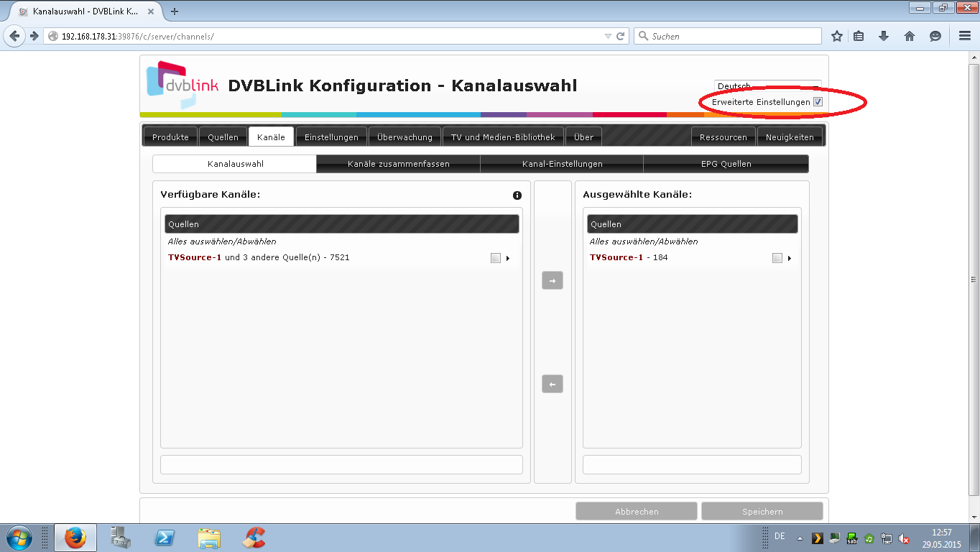Viewport: 980px width, 552px height.
Task: Open Server Manager from the taskbar
Action: coord(120,538)
